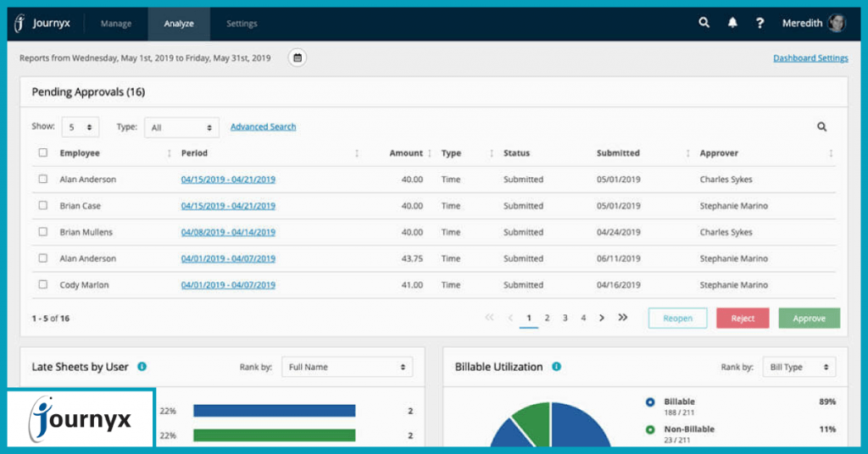
Task: Click page 1 in the pagination
Action: click(x=529, y=318)
